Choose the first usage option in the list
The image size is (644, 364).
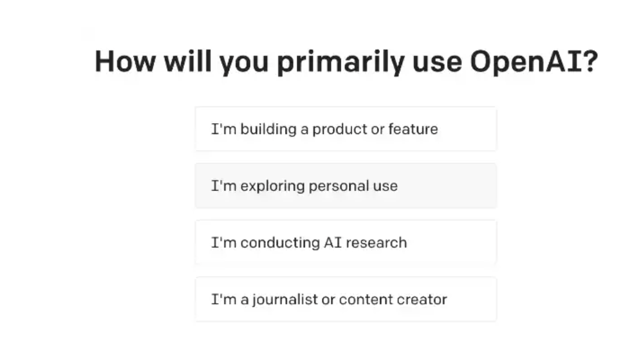pos(345,129)
